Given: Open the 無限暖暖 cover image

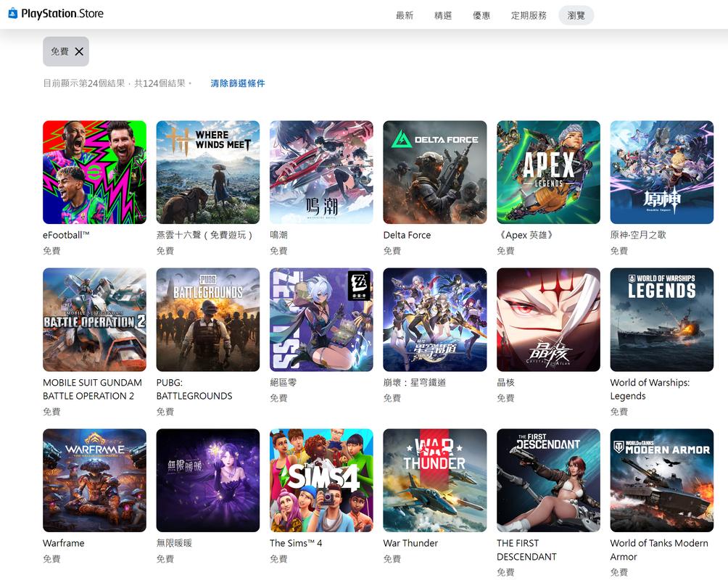Looking at the screenshot, I should point(208,480).
